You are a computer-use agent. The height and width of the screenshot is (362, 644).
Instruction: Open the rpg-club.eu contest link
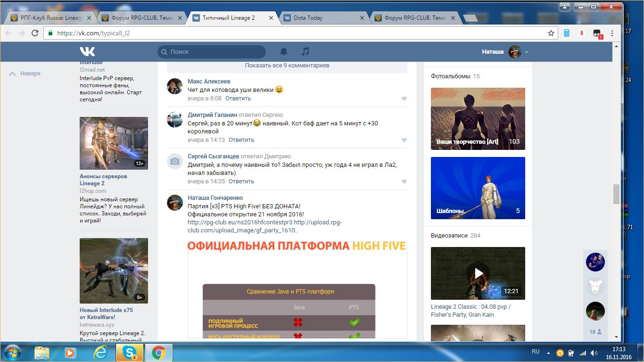click(x=240, y=222)
